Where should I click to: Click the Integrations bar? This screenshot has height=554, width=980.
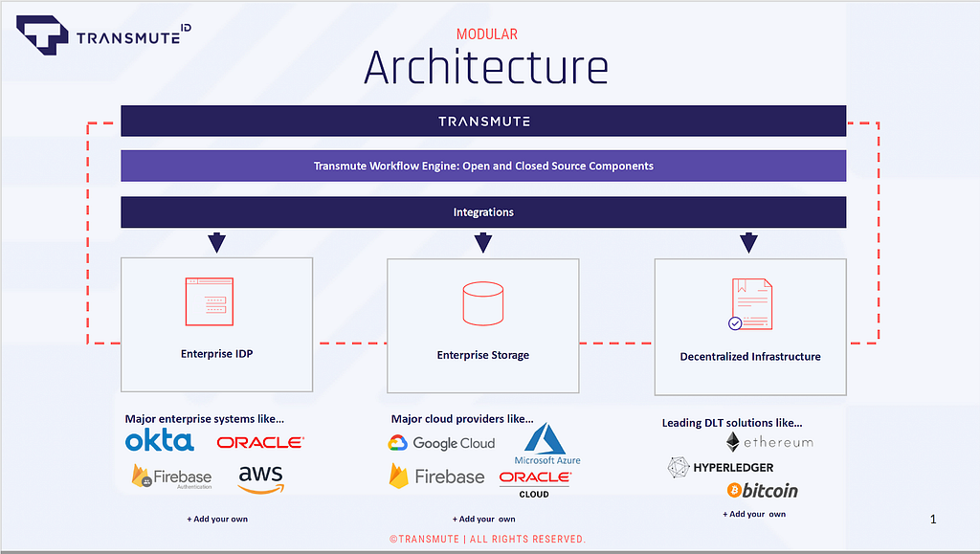point(483,212)
